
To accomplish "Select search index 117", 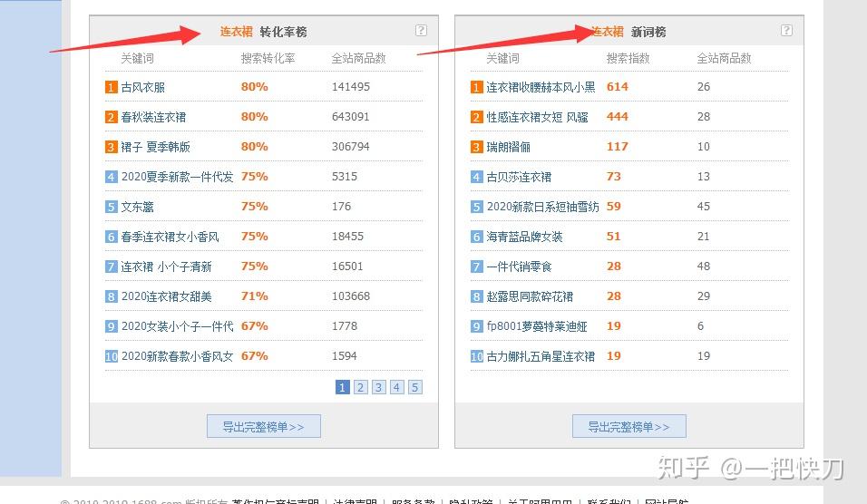I will (617, 147).
